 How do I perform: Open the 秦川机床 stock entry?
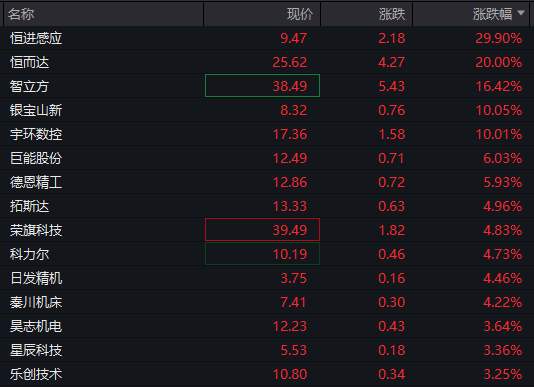point(36,302)
